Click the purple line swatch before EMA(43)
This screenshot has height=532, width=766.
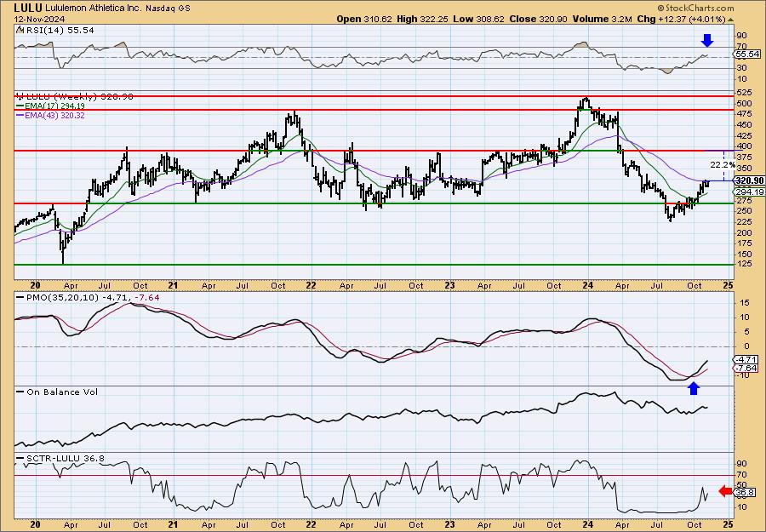pyautogui.click(x=20, y=116)
